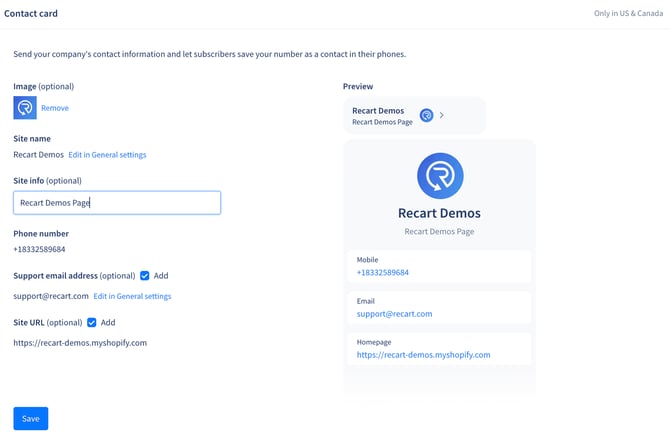
Task: Click the Contact card section header
Action: click(31, 14)
